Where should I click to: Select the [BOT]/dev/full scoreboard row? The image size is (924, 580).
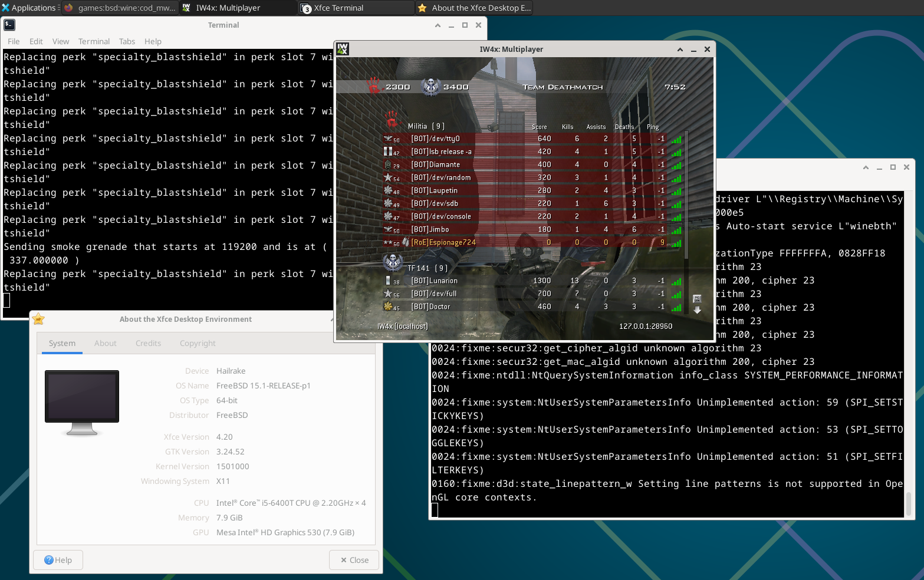click(532, 294)
